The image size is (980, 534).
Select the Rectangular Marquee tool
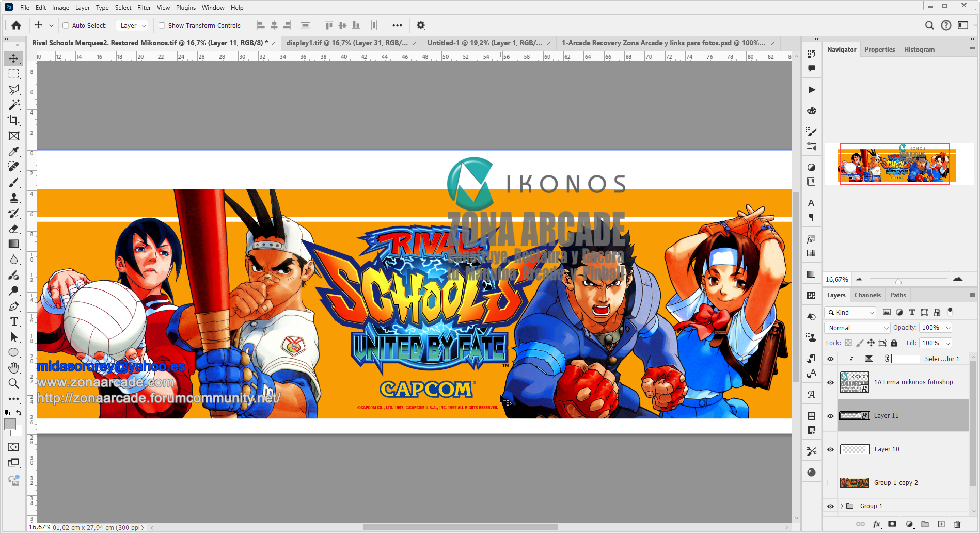point(14,74)
